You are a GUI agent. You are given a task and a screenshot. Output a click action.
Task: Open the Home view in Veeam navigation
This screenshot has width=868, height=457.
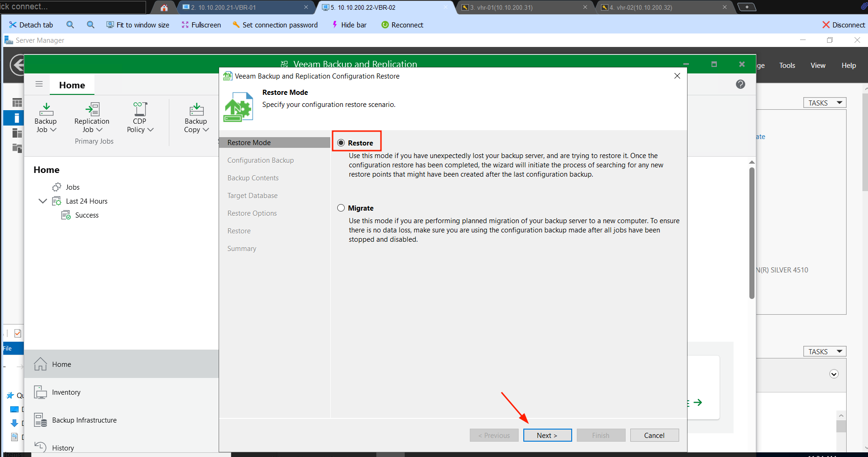[121, 364]
